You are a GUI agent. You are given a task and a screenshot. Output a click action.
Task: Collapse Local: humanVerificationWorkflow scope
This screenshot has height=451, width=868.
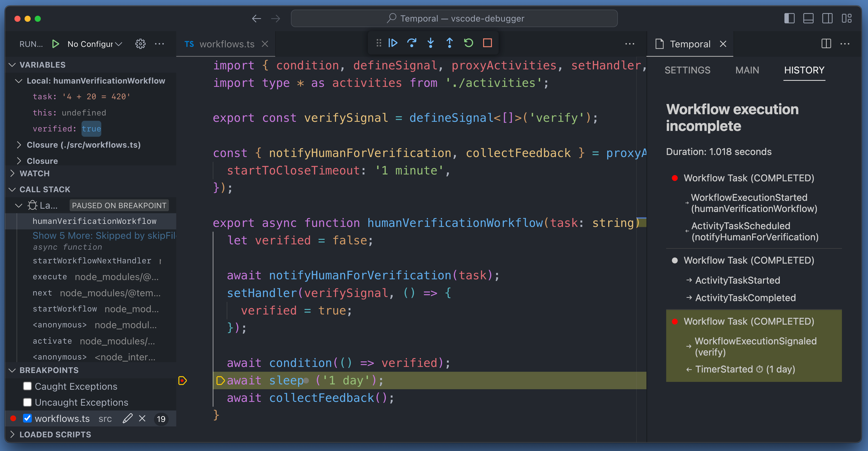coord(19,81)
